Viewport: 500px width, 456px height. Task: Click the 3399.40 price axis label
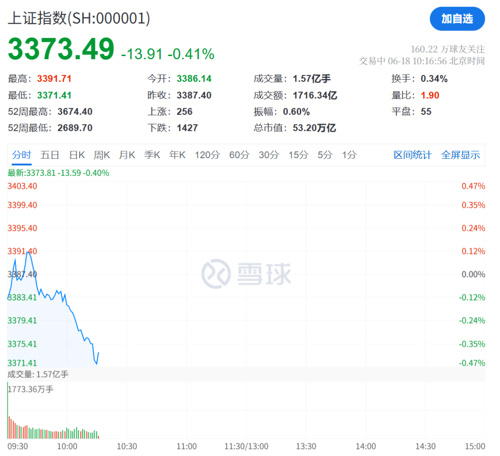22,205
